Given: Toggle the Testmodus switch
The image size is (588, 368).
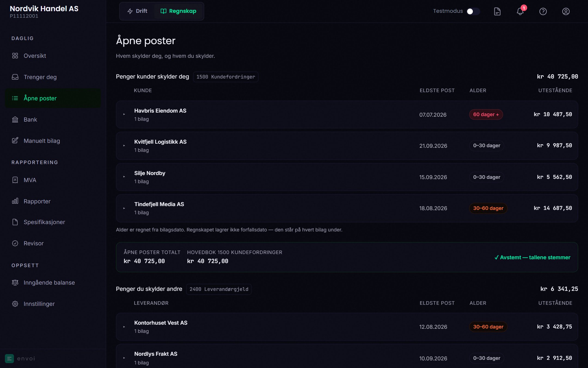Looking at the screenshot, I should (x=473, y=11).
